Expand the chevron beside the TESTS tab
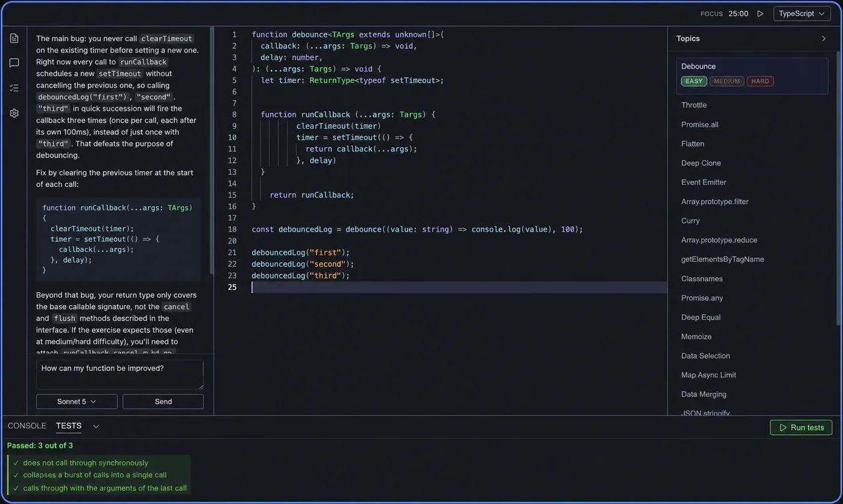 coord(96,426)
